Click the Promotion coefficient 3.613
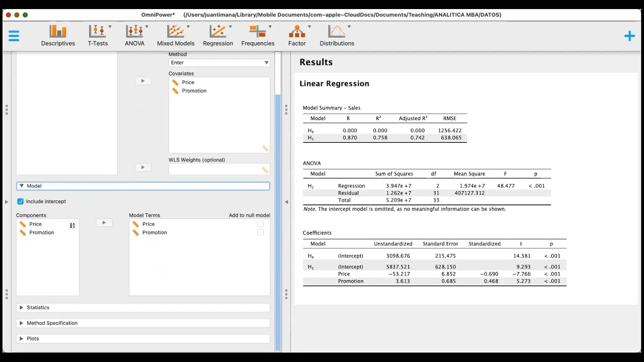The width and height of the screenshot is (644, 362). click(x=403, y=282)
